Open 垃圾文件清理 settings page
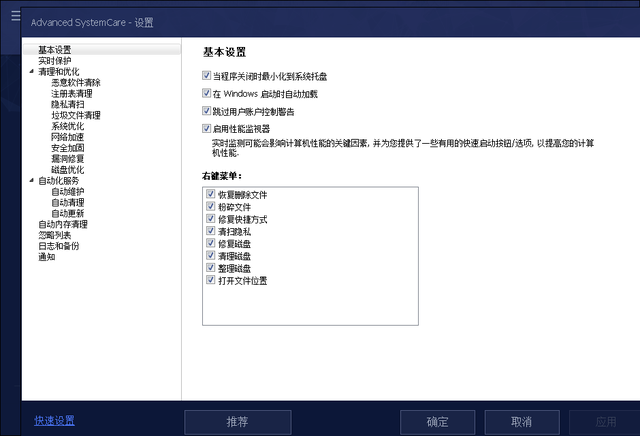This screenshot has height=436, width=640. point(76,115)
